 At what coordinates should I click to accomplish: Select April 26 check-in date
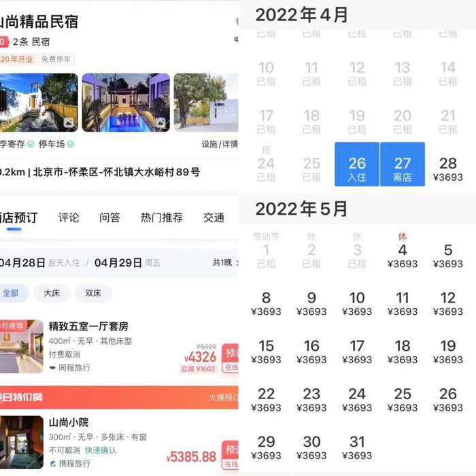[357, 164]
